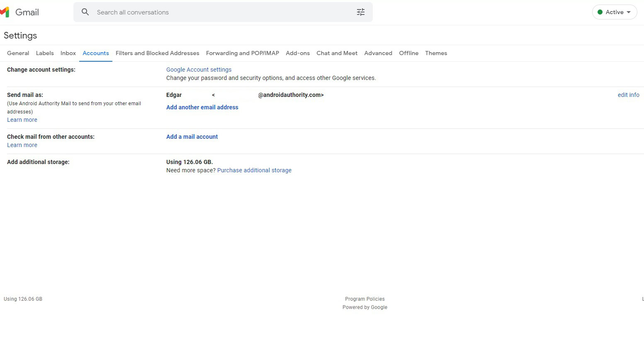
Task: Focus the Search all conversations field
Action: (223, 12)
